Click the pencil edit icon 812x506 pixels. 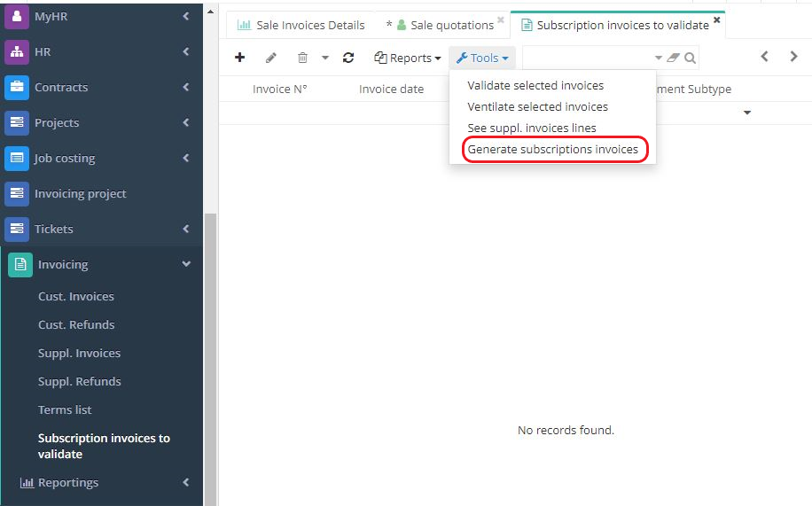point(271,58)
